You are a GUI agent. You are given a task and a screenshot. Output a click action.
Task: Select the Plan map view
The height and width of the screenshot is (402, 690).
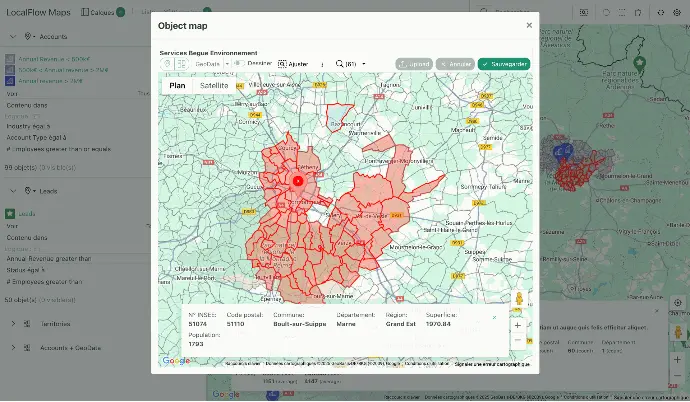pos(177,86)
